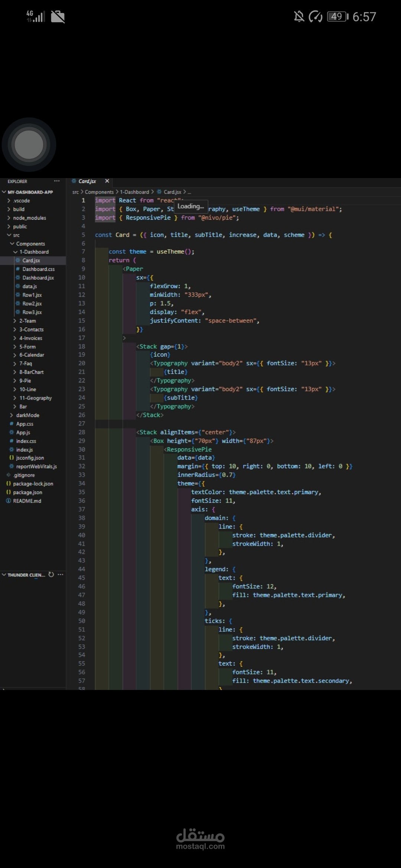Viewport: 401px width, 868px height.
Task: Tap the muted notifications bell icon
Action: 299,17
